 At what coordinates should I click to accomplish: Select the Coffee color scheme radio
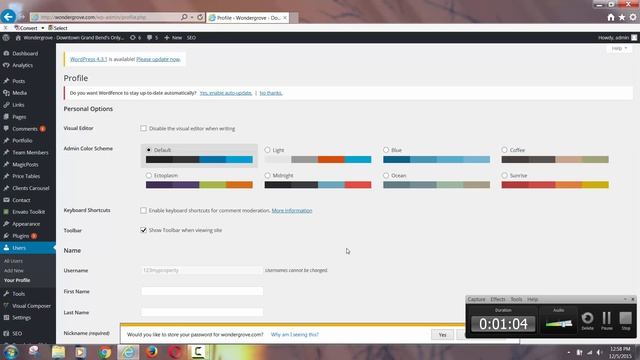point(504,150)
